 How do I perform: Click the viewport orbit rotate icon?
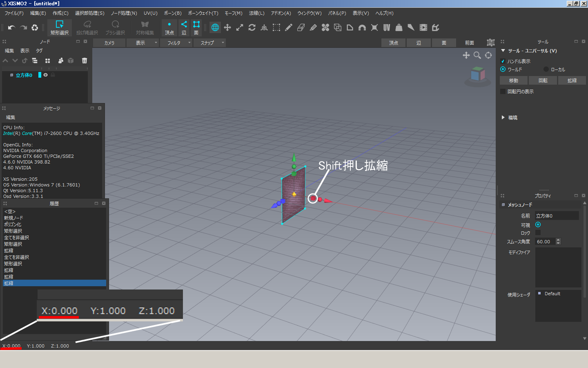tap(488, 55)
